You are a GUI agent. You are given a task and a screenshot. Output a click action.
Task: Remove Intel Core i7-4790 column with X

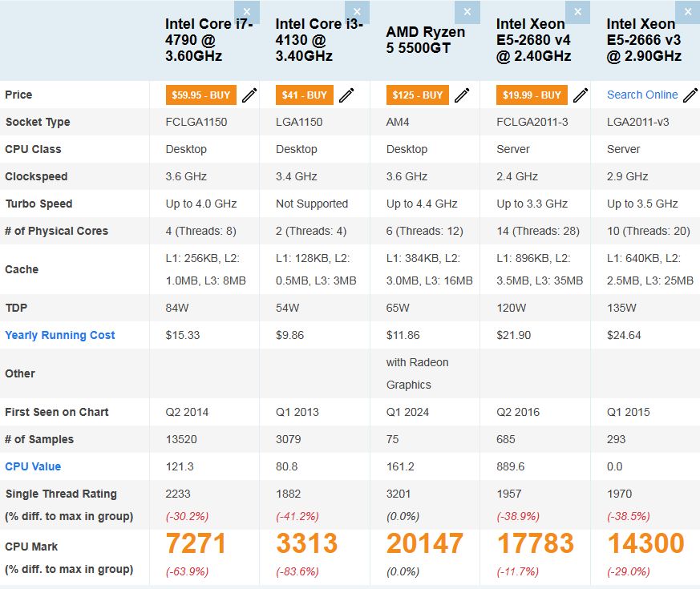(x=247, y=12)
